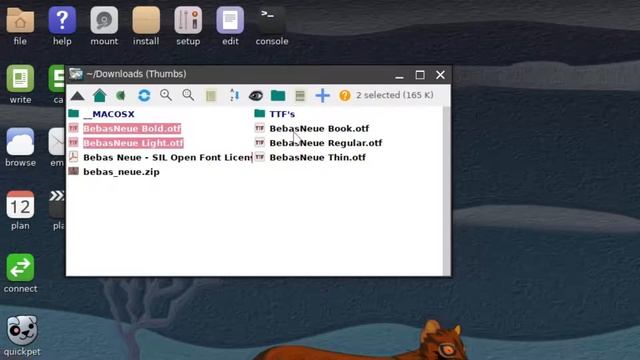Screen dimensions: 640x360
Task: Select BebasNeue Regular.otf file
Action: [x=325, y=143]
